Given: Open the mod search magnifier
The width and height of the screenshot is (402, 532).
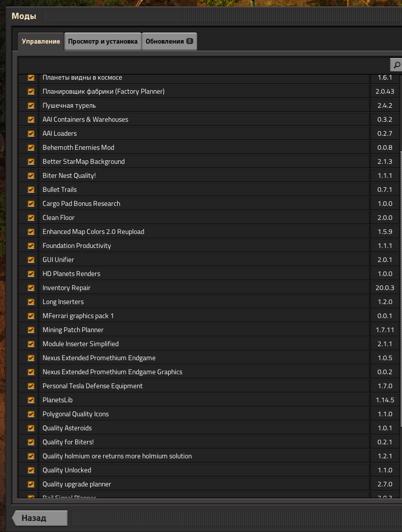Looking at the screenshot, I should [396, 65].
